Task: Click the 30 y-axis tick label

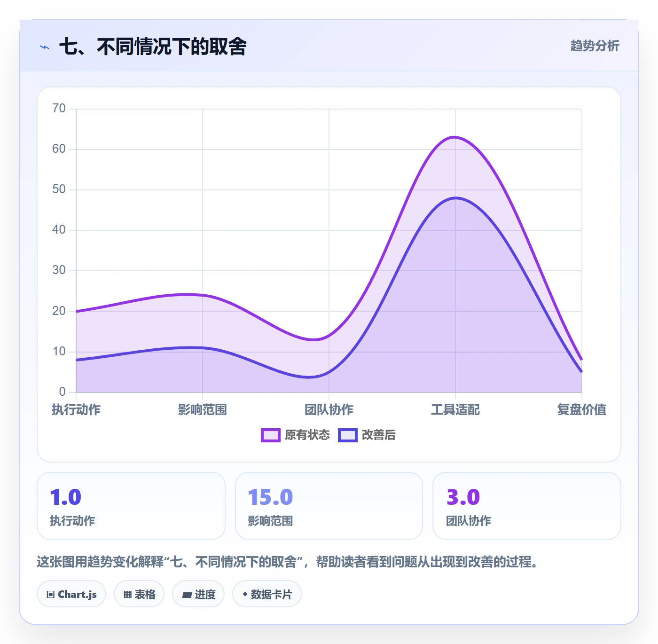Action: coord(59,270)
